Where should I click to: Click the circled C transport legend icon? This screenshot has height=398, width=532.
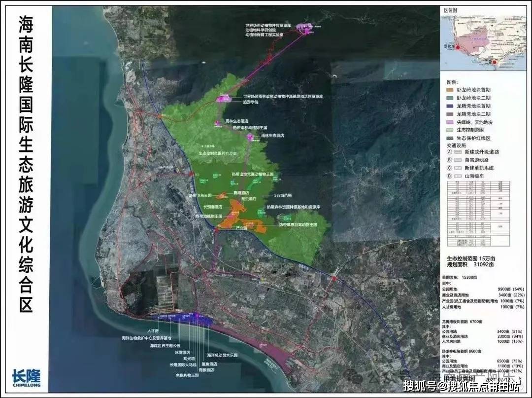pos(450,168)
